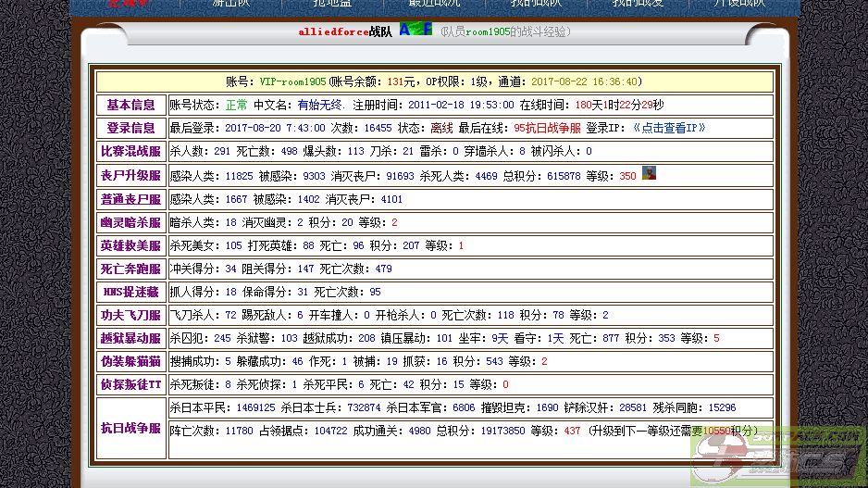
Task: Click the 杀死美女 value 105
Action: coord(233,245)
